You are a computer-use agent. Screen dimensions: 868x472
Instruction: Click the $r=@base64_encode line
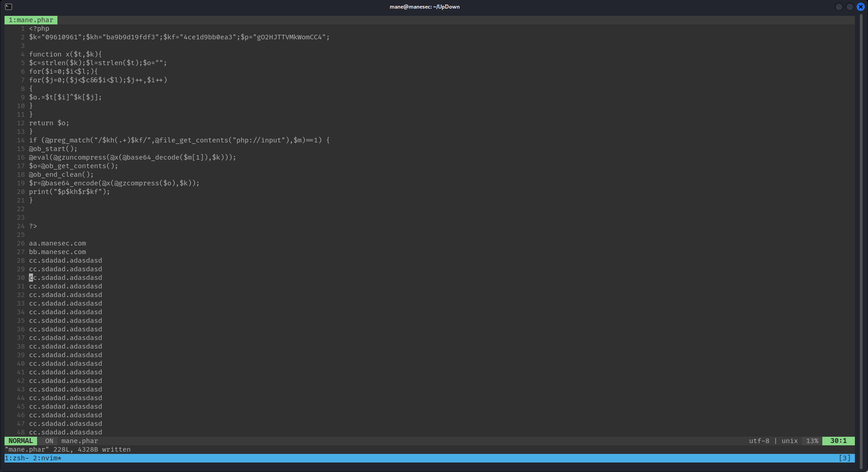114,183
